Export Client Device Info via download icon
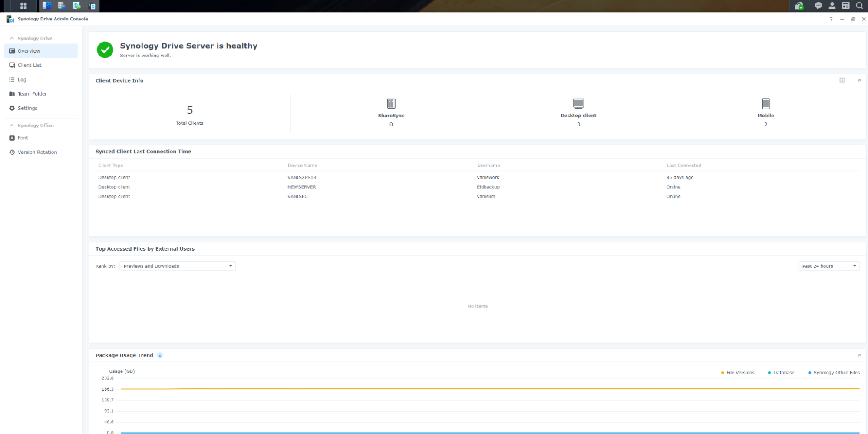Screen dimensions: 868x434 [x=842, y=80]
